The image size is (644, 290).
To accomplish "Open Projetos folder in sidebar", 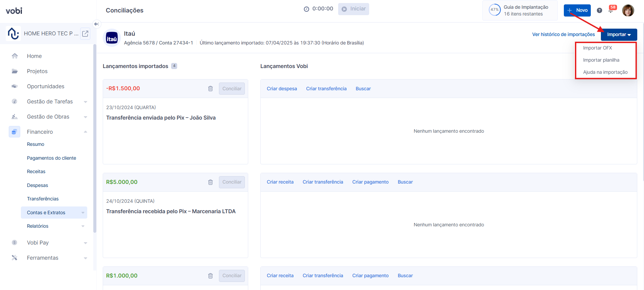I will click(37, 71).
